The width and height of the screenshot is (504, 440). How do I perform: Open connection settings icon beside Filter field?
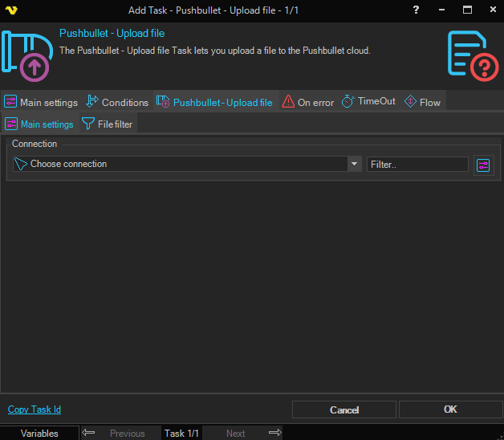click(483, 165)
